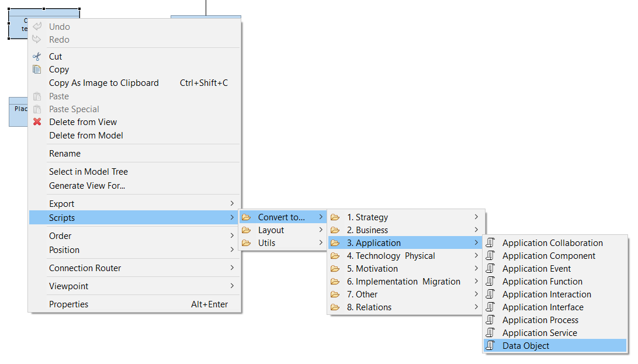Click the Alt+Enter shortcut text

click(x=210, y=304)
